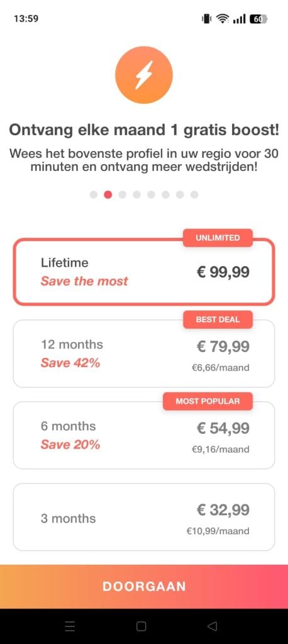Viewport: 288px width, 644px height.
Task: Tap the DOORGAAN continue button
Action: coord(144,587)
